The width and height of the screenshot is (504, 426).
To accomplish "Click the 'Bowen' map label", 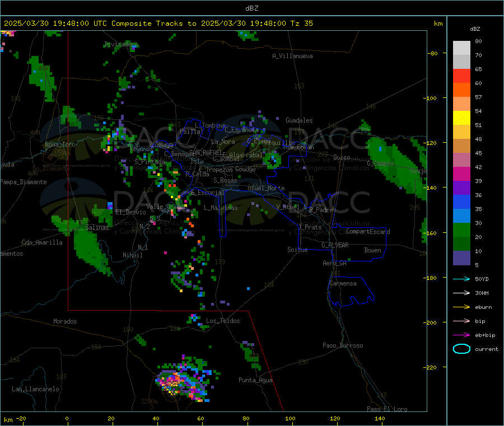I will tap(372, 250).
